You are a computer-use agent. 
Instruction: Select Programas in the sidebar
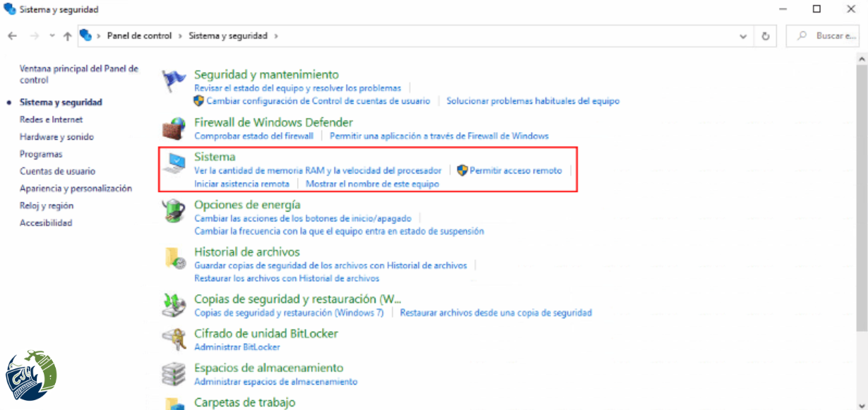point(41,154)
